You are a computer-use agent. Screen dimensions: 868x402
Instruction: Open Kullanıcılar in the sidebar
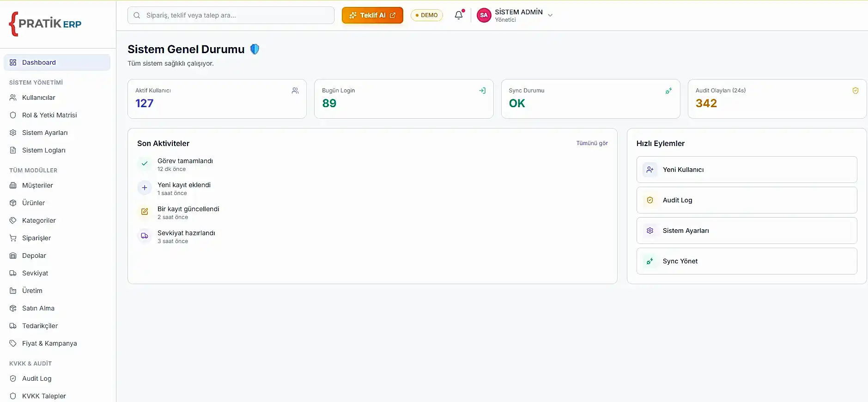coord(57,97)
